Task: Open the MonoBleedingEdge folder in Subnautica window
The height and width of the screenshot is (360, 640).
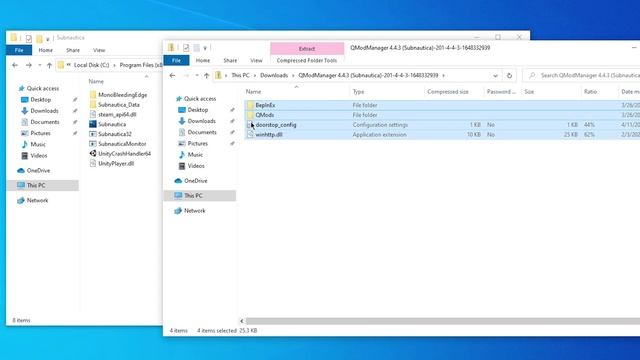Action: tap(122, 95)
